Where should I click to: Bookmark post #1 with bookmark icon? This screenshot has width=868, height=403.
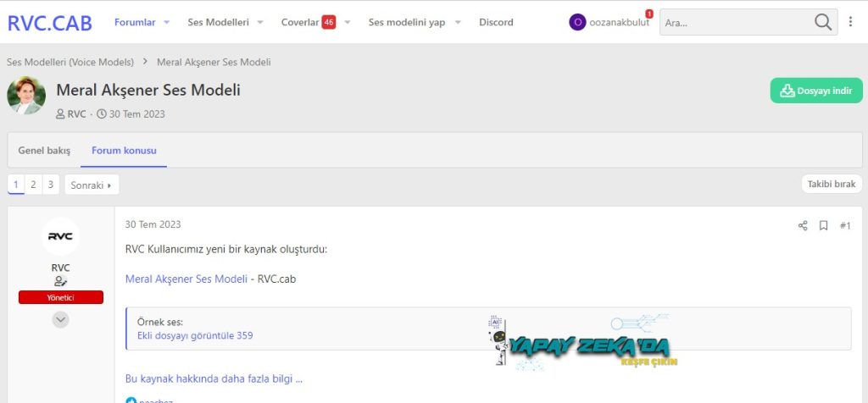pyautogui.click(x=824, y=225)
